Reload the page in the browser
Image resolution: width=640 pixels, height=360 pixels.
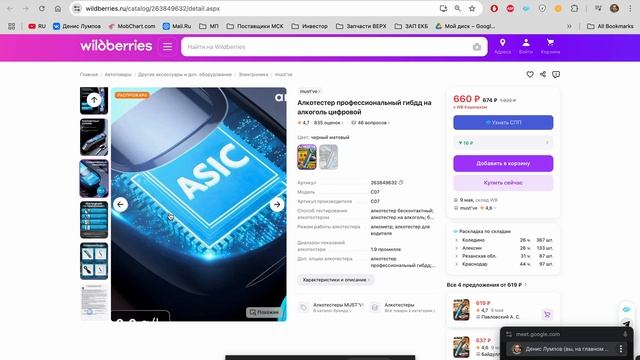42,9
